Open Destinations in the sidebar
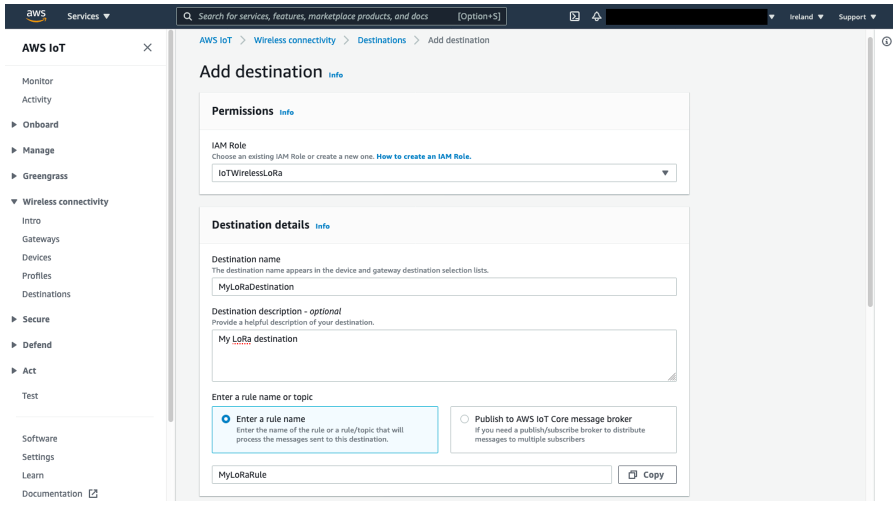Viewport: 893px width, 519px height. coord(46,294)
